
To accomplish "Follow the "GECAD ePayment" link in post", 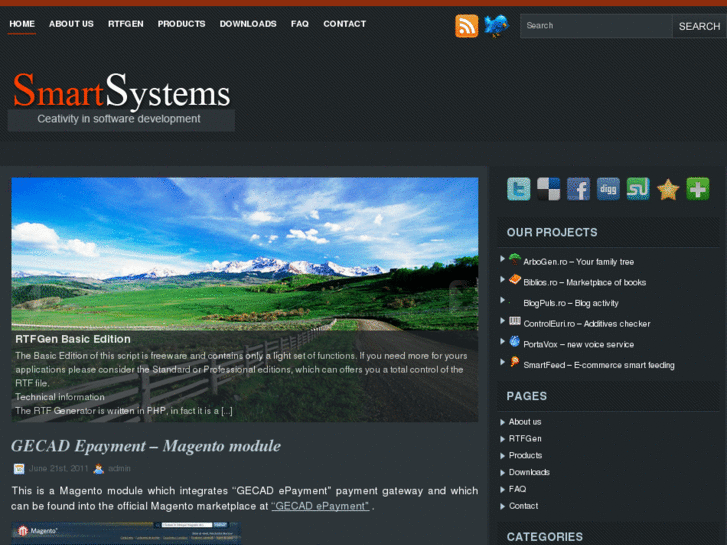I will point(320,506).
